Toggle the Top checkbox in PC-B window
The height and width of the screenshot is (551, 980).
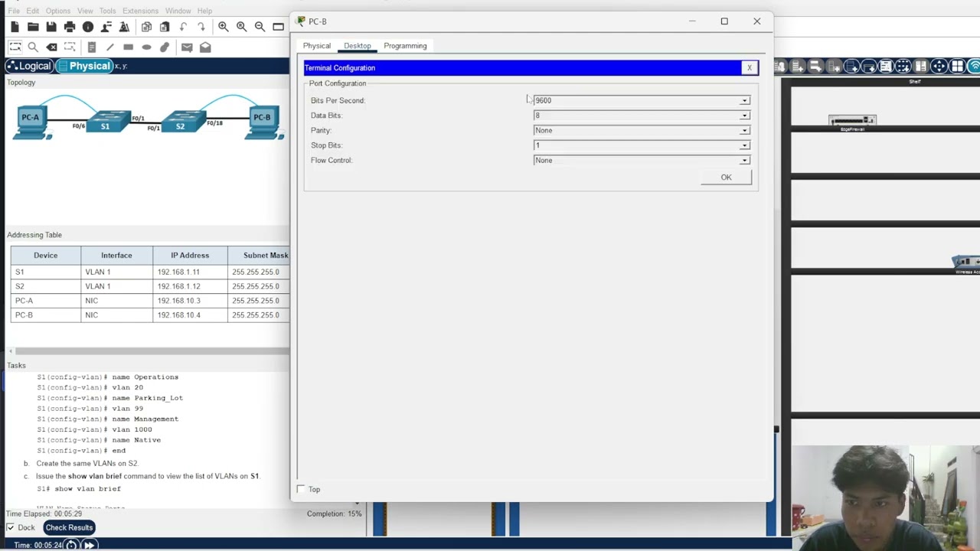click(301, 489)
